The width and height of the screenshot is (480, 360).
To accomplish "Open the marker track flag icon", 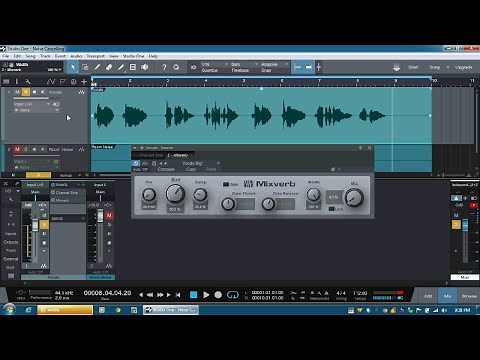I will [x=63, y=81].
